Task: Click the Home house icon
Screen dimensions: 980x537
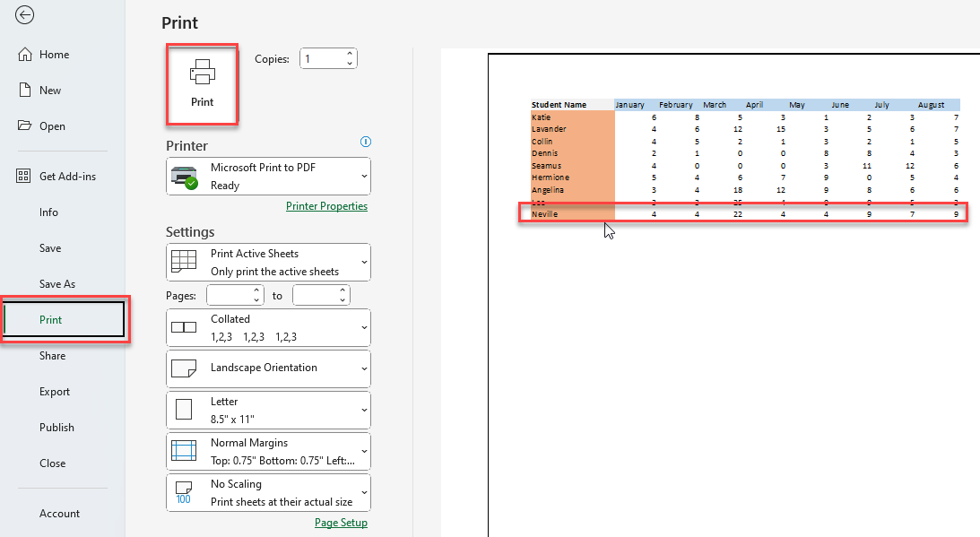Action: point(24,55)
